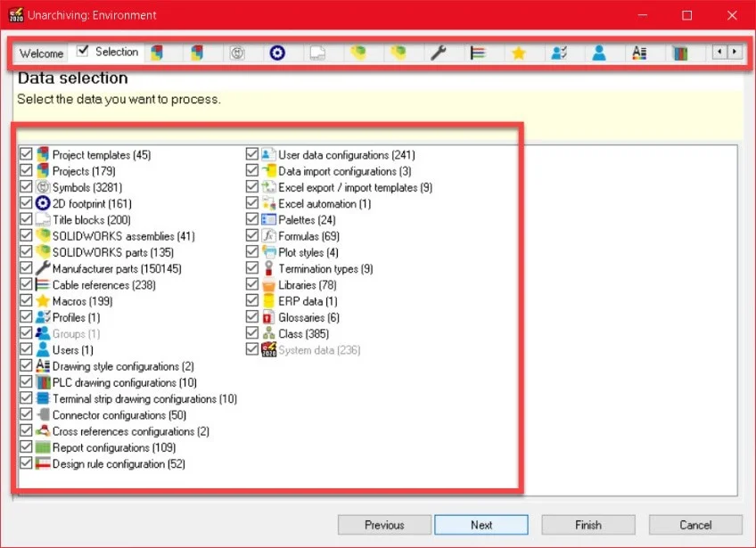Select the Title blocks tab icon
Image resolution: width=756 pixels, height=548 pixels.
click(x=317, y=53)
